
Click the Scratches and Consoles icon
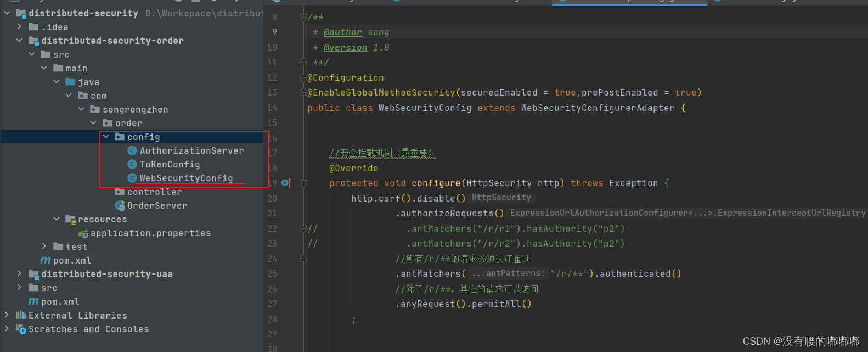(x=21, y=329)
